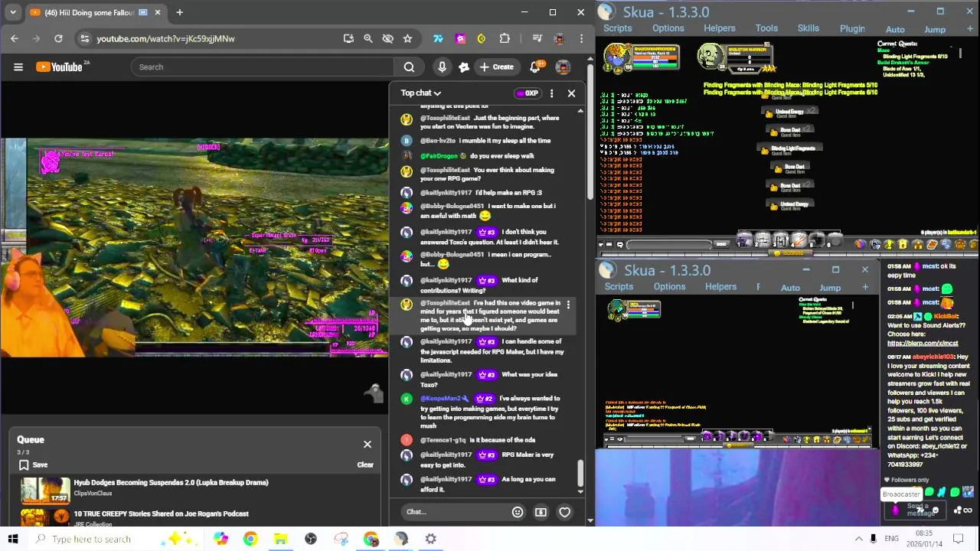This screenshot has height=551, width=980.
Task: Open File Explorer from the taskbar
Action: [280, 539]
